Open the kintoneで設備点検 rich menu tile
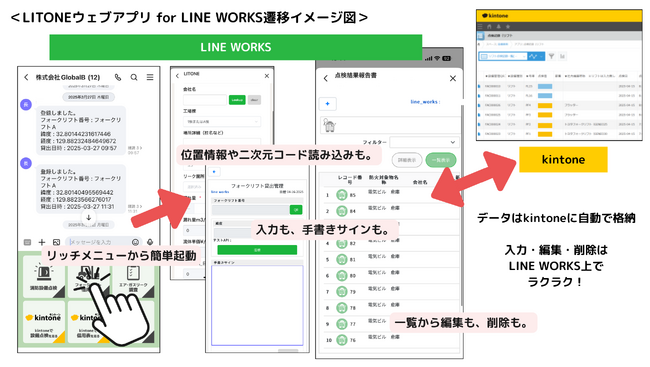Screen dimensions: 650x367 coord(44,323)
